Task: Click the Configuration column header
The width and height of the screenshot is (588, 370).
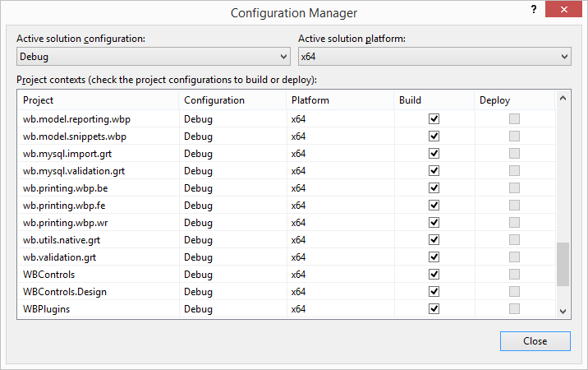Action: tap(232, 100)
